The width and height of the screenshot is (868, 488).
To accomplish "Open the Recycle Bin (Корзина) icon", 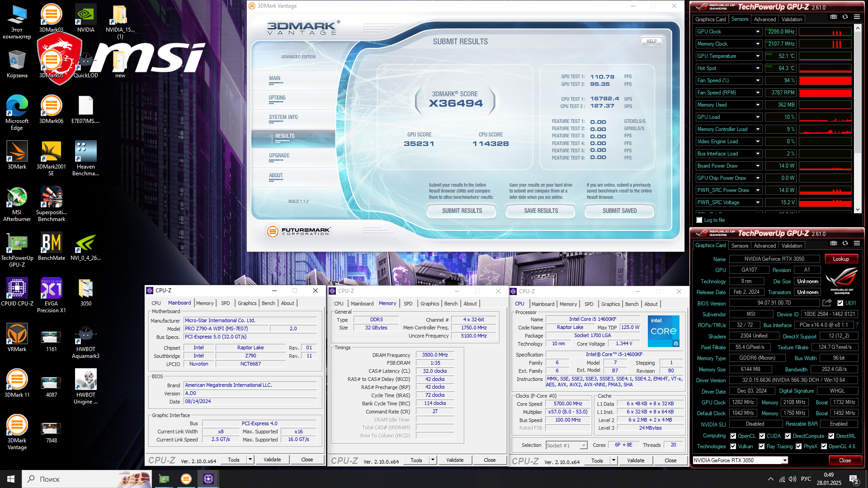I will (x=17, y=64).
